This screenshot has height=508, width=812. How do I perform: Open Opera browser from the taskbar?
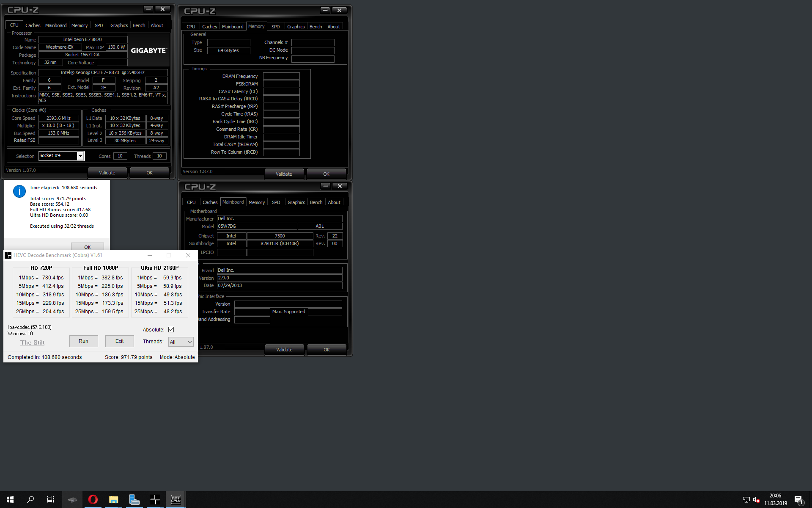(x=93, y=500)
